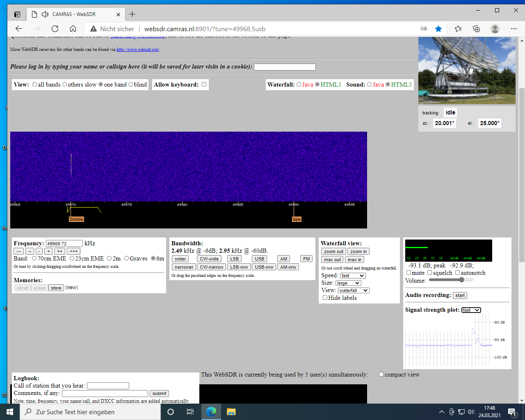
Task: Click the USB mode button
Action: click(x=260, y=259)
